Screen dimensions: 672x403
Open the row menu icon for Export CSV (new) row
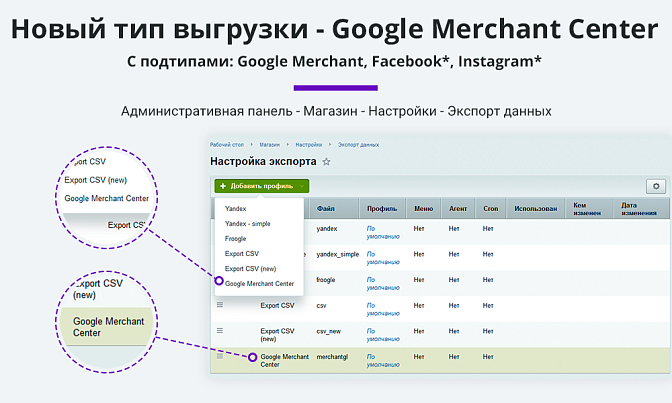tap(220, 331)
